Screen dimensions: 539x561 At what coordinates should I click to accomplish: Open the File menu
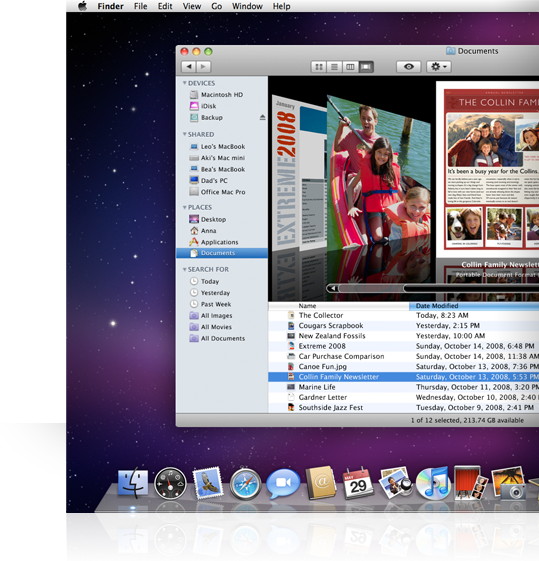141,6
